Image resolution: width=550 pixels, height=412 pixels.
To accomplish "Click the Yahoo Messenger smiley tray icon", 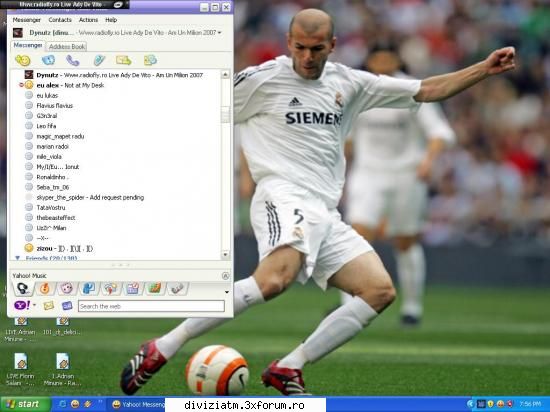I will tap(500, 404).
